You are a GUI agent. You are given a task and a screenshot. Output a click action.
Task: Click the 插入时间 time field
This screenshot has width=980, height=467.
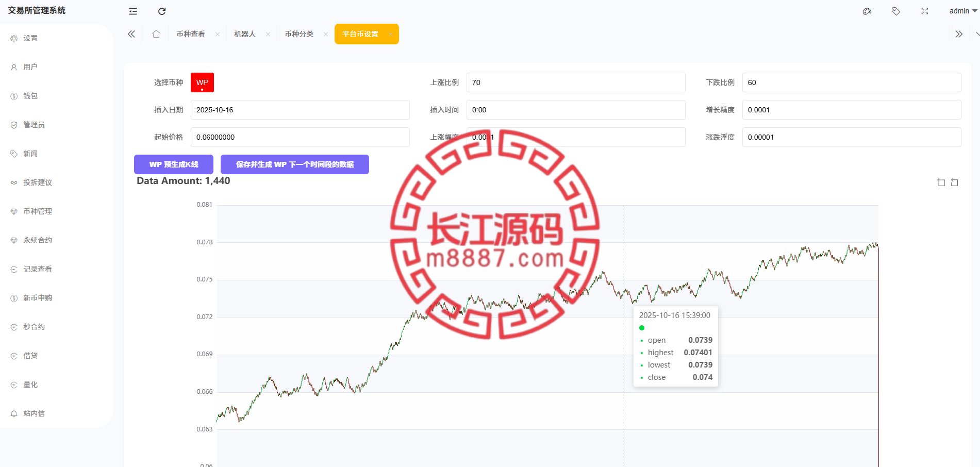pos(576,110)
